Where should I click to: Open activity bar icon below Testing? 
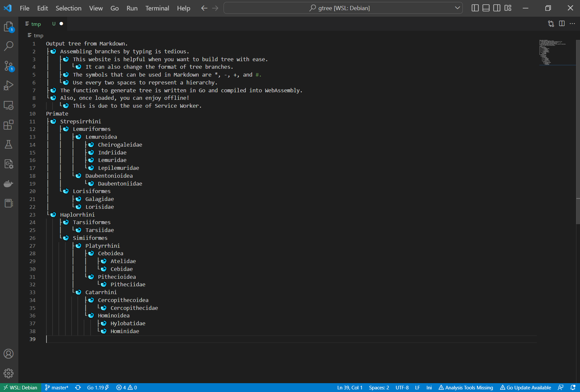tap(9, 164)
